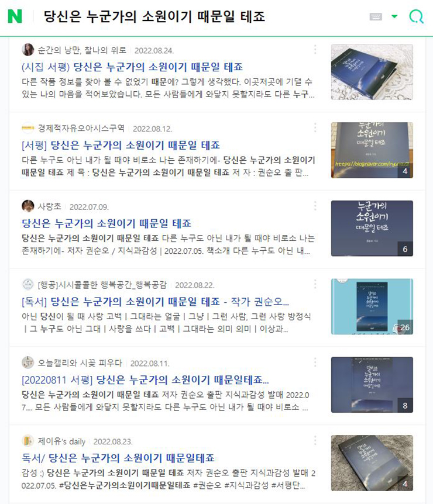Open the virtual keyboard icon
433x504 pixels.
click(376, 16)
